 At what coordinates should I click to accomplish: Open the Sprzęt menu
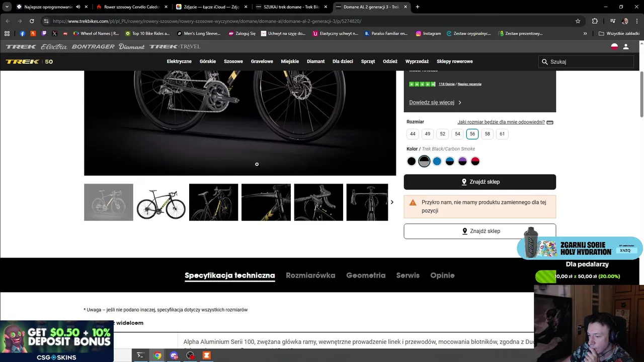coord(368,61)
